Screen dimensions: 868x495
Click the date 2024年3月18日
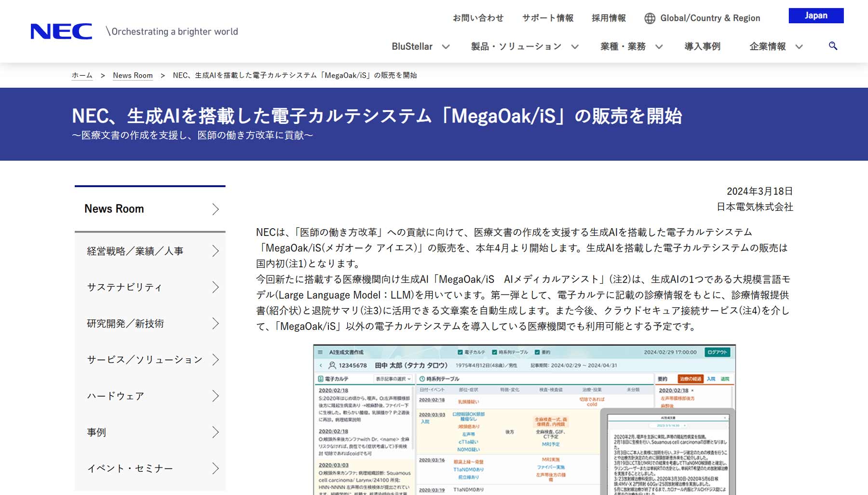click(759, 191)
